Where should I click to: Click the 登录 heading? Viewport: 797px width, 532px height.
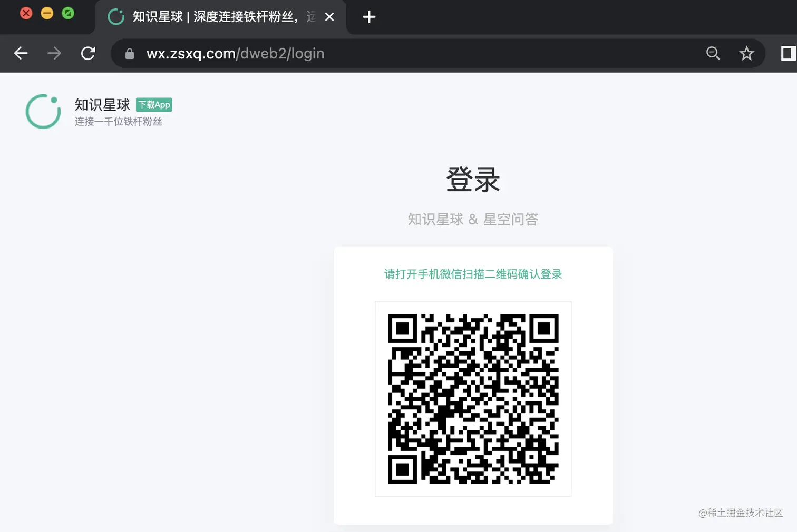pyautogui.click(x=473, y=180)
